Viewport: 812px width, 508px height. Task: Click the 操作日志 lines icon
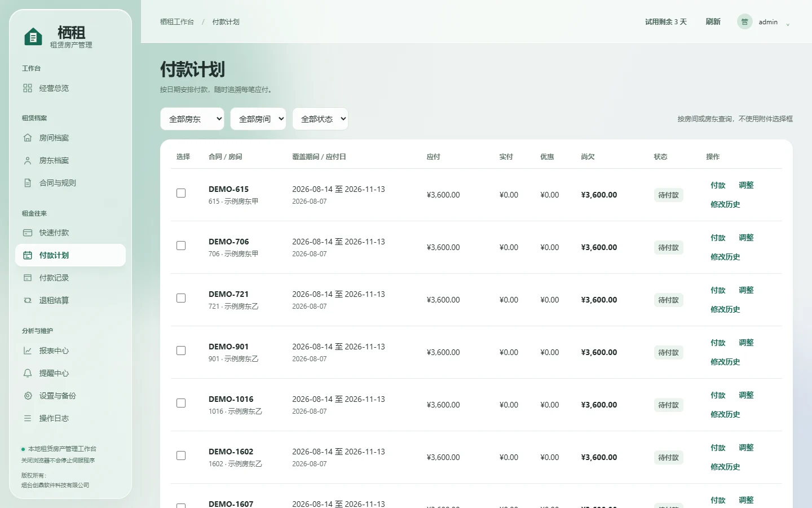point(28,418)
